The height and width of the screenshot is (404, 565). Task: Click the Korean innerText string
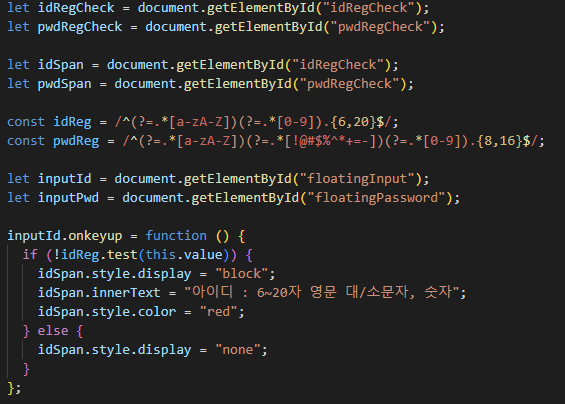tap(321, 293)
